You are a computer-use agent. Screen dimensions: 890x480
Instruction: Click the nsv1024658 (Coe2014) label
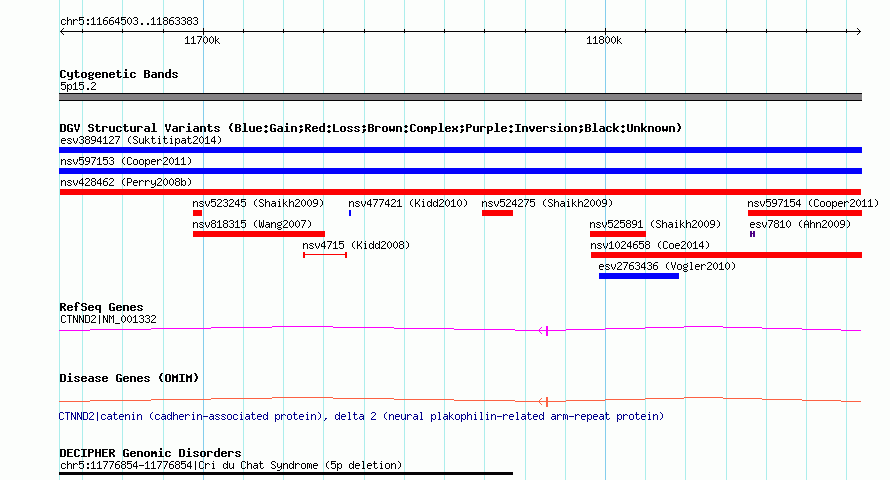click(x=650, y=245)
